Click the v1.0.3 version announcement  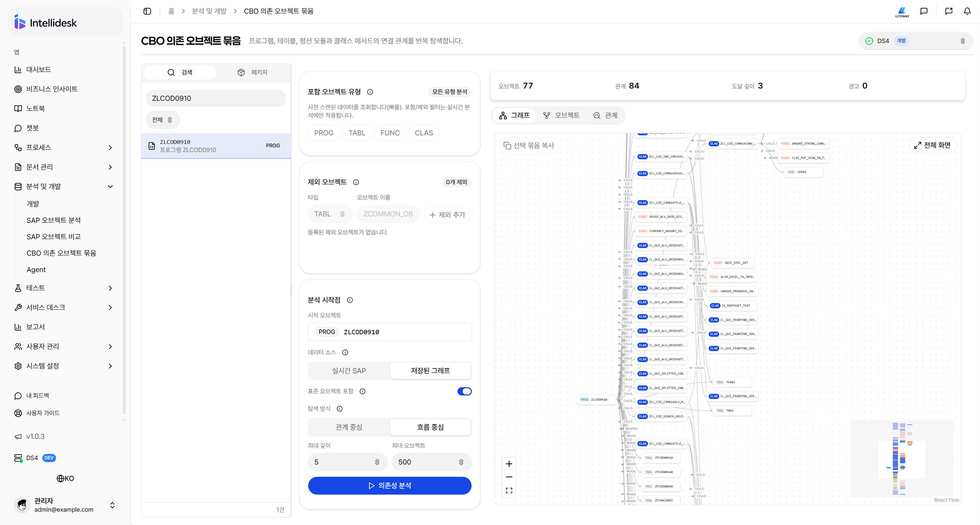(30, 436)
